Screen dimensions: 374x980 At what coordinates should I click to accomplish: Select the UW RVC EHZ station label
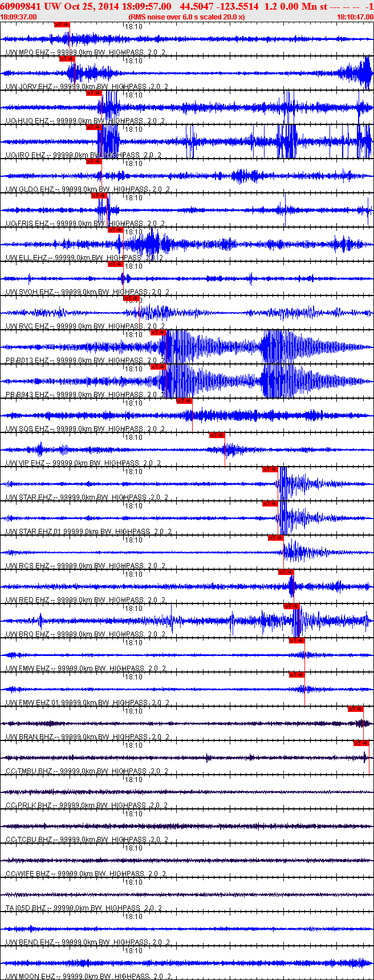point(27,326)
